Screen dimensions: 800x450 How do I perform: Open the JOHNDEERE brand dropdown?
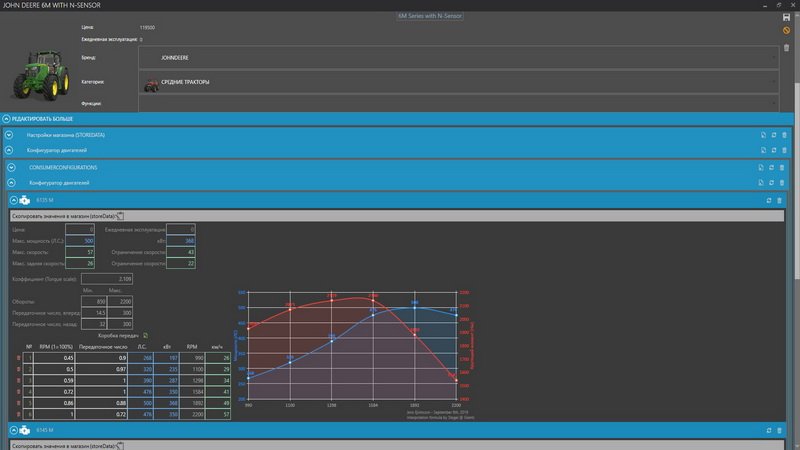tap(458, 58)
